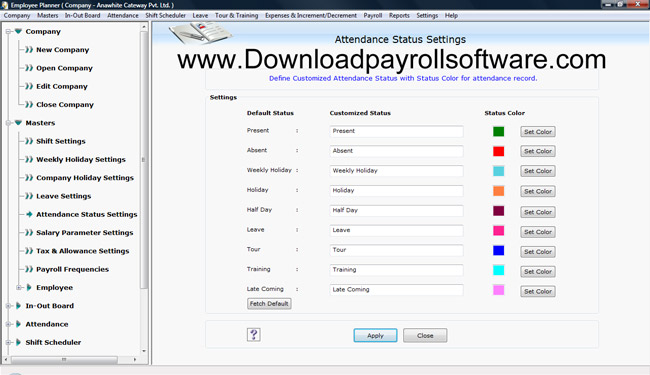Open the Reports menu
This screenshot has width=650, height=375.
[x=399, y=15]
